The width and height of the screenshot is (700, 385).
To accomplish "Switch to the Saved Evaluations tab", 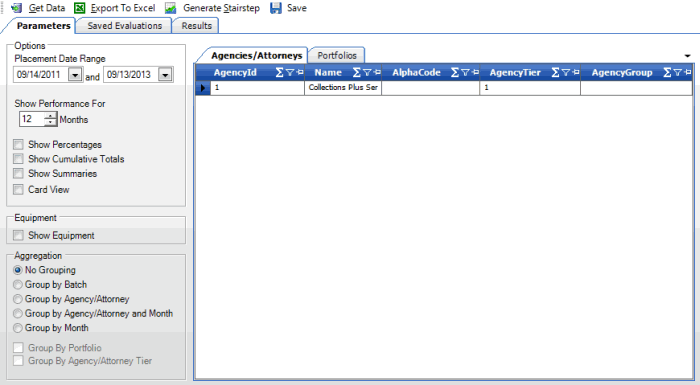I will coord(125,26).
